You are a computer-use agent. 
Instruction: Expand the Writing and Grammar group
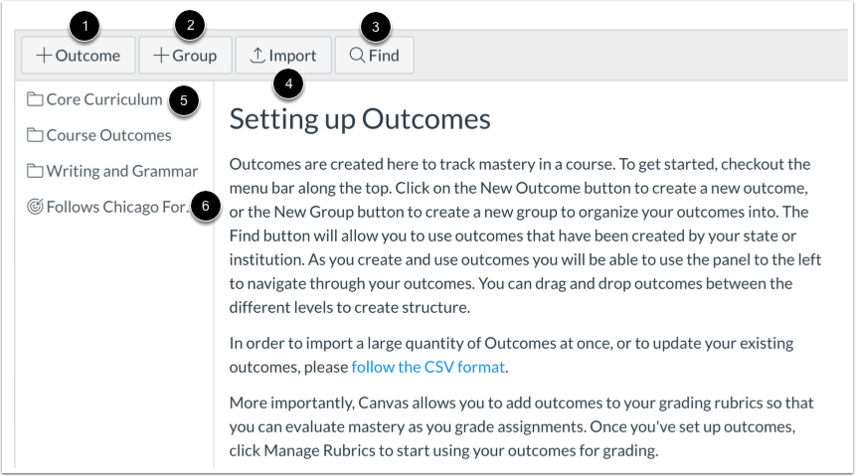(113, 171)
